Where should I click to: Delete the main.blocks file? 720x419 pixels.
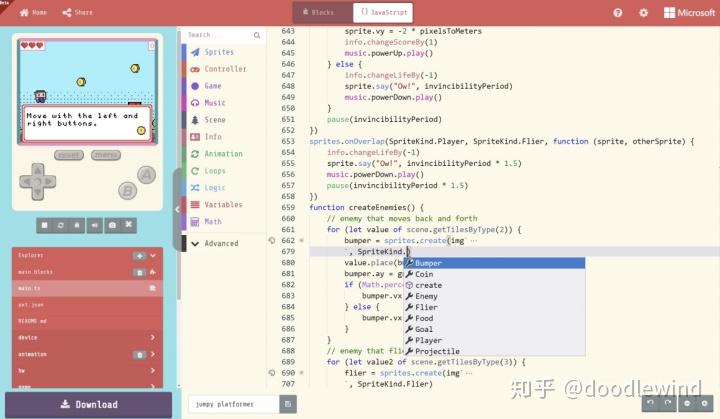click(x=140, y=272)
